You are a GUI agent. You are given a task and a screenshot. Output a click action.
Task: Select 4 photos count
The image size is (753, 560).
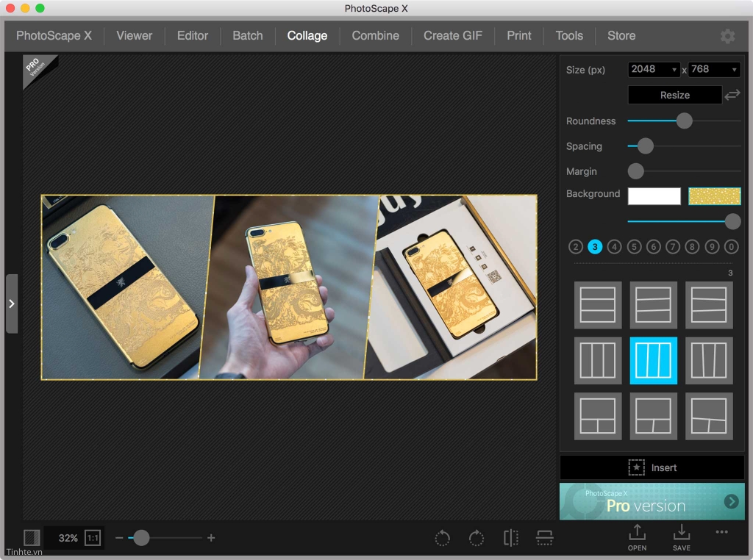[x=614, y=247]
